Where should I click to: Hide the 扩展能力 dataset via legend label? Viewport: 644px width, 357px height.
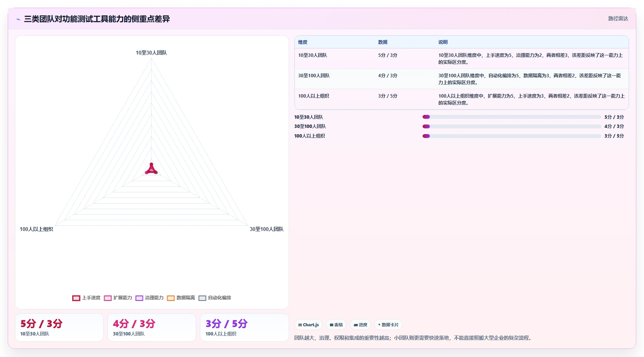(123, 298)
